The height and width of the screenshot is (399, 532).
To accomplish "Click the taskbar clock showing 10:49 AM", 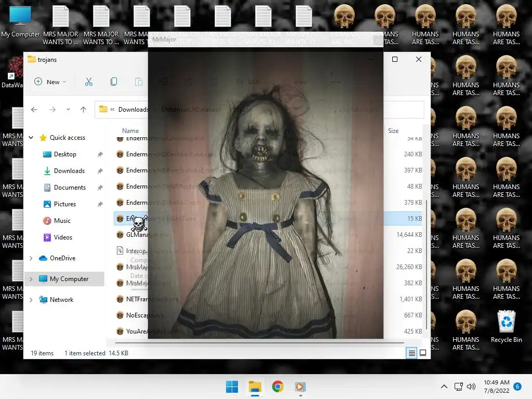I will click(x=496, y=387).
